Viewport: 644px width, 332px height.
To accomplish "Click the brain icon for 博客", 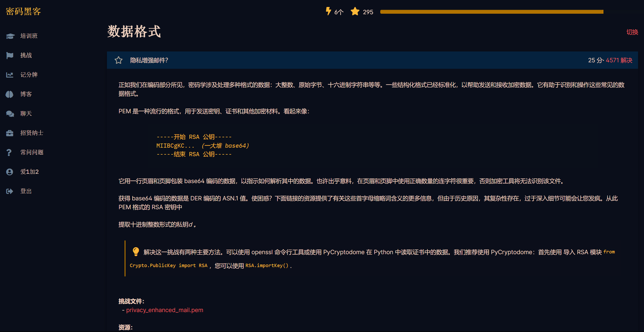I will [x=10, y=94].
